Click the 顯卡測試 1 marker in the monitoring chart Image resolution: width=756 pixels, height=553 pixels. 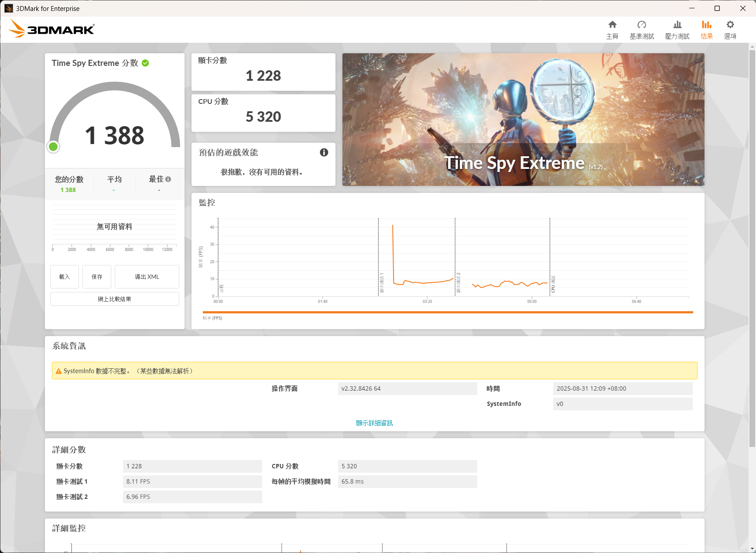381,283
